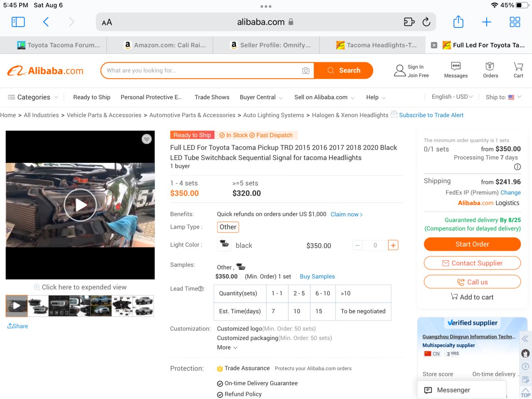Image resolution: width=532 pixels, height=399 pixels.
Task: Open the Cart icon
Action: (518, 70)
